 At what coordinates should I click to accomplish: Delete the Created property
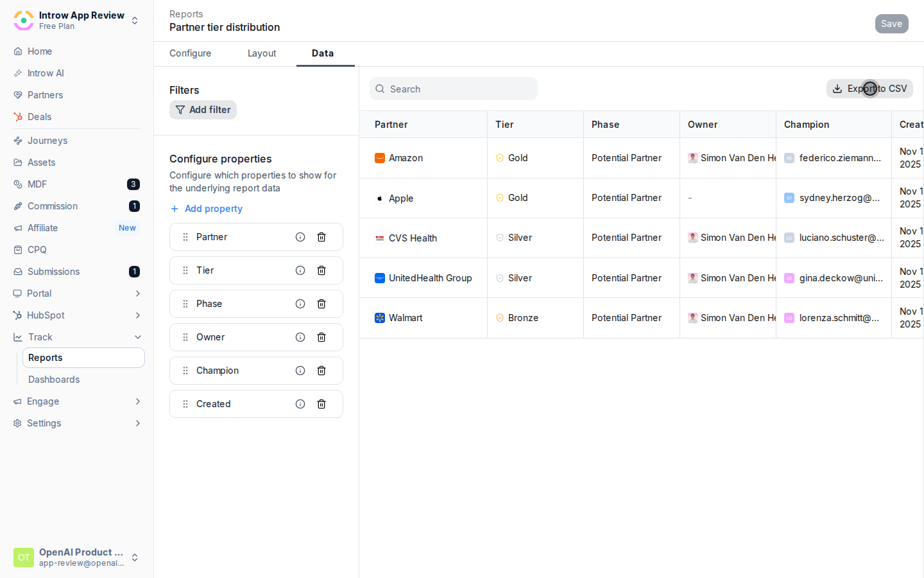[x=321, y=404]
